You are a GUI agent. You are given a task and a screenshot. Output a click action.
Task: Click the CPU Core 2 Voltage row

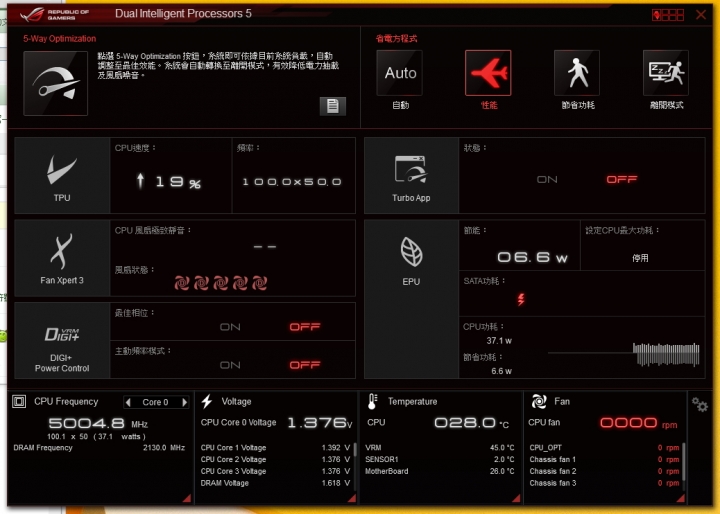pos(275,460)
